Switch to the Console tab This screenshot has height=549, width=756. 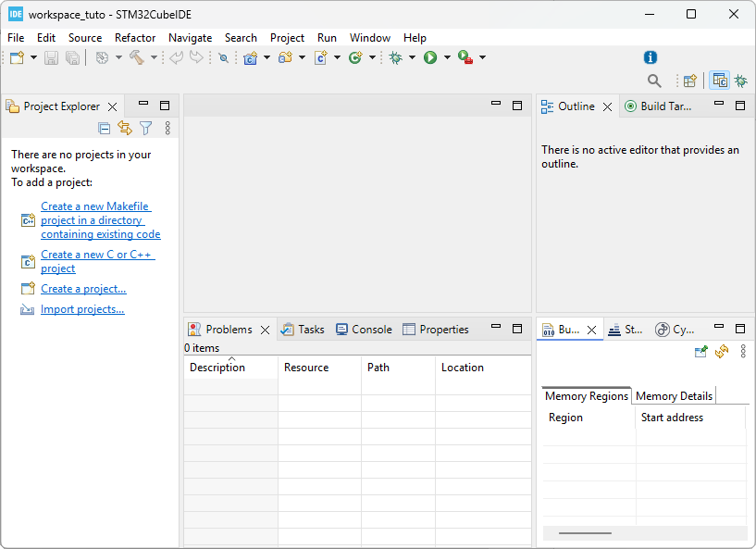(364, 330)
